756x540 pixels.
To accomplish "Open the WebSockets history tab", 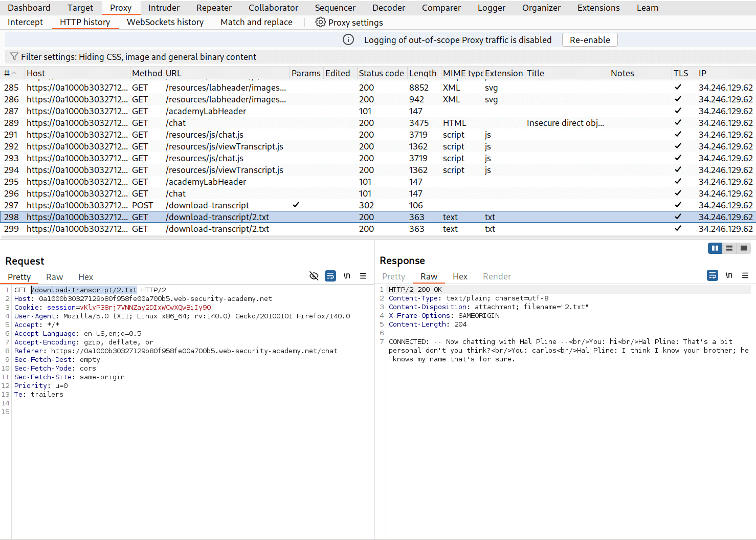I will click(165, 22).
